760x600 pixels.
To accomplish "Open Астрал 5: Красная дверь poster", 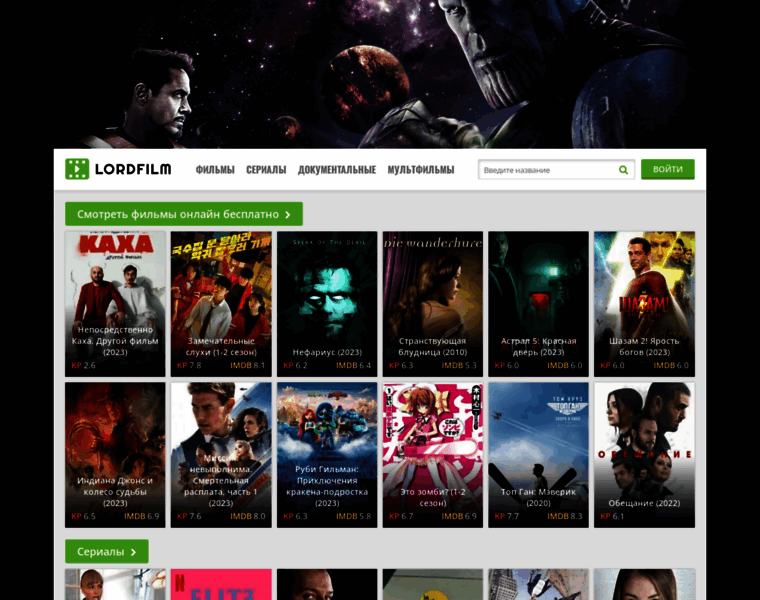I will 538,304.
